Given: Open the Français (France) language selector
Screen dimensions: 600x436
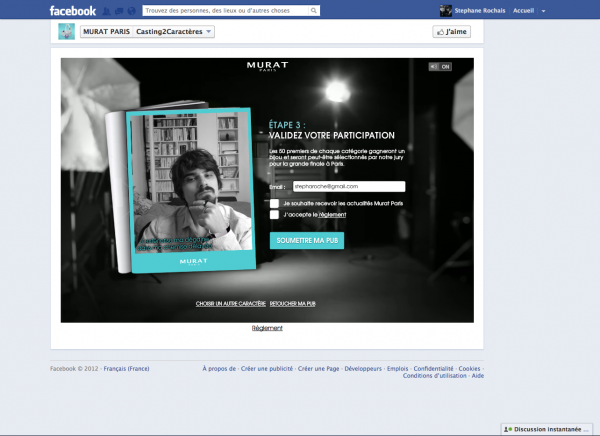Looking at the screenshot, I should (x=125, y=368).
